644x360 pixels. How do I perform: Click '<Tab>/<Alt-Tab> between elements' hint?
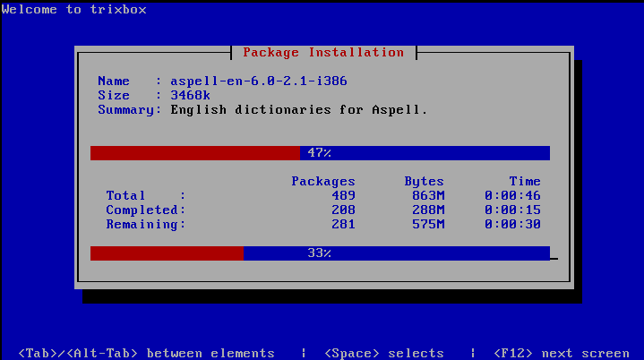pyautogui.click(x=147, y=353)
